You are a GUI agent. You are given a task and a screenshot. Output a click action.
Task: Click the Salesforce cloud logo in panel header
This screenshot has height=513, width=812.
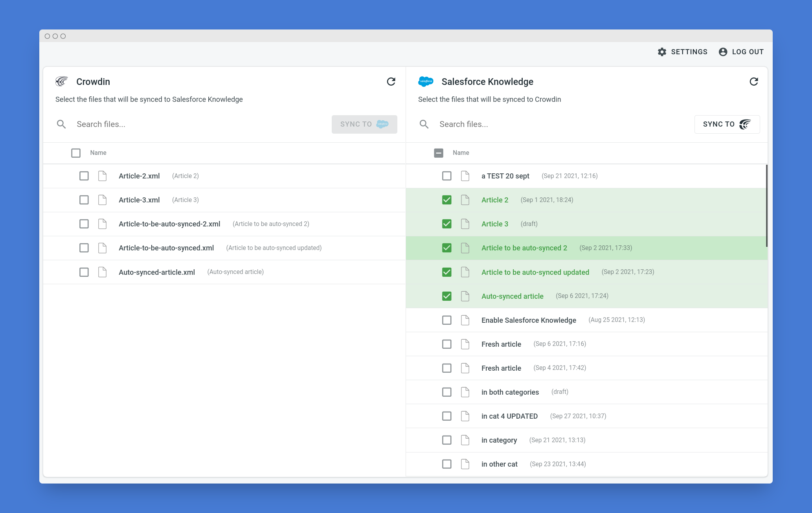pyautogui.click(x=426, y=81)
